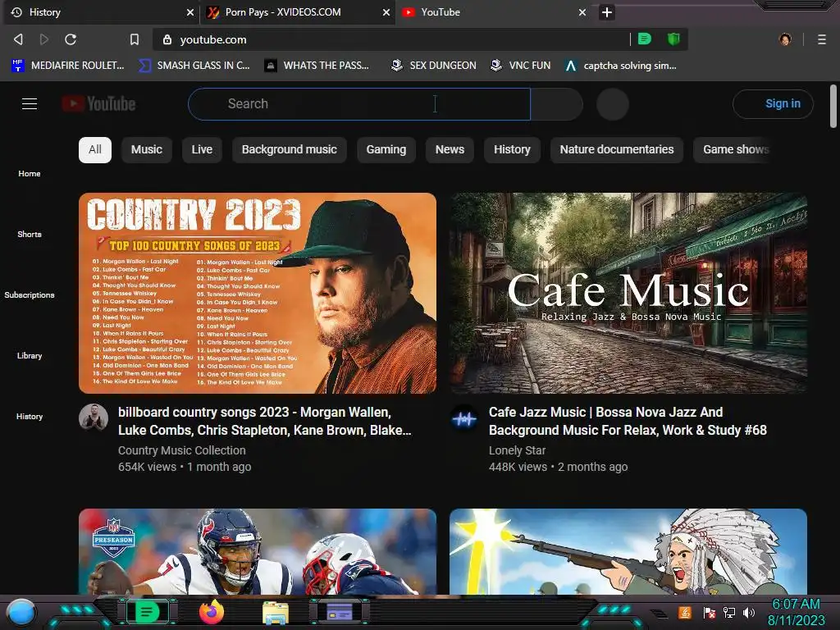Open File Explorer from the taskbar
The image size is (840, 630).
(276, 613)
